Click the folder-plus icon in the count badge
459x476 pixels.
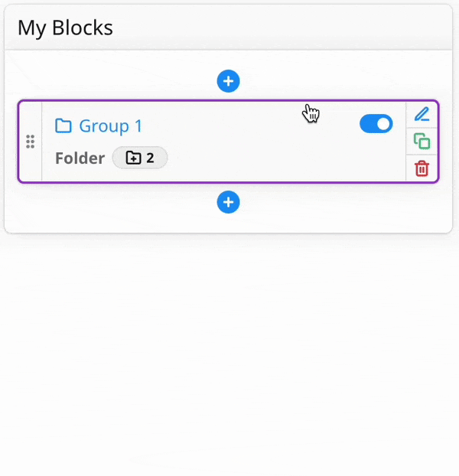[x=133, y=158]
